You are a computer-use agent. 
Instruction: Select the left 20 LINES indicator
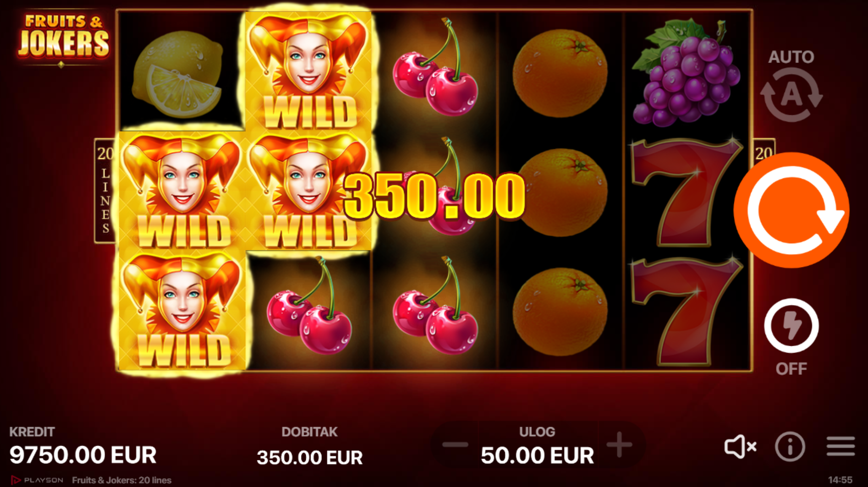(105, 191)
